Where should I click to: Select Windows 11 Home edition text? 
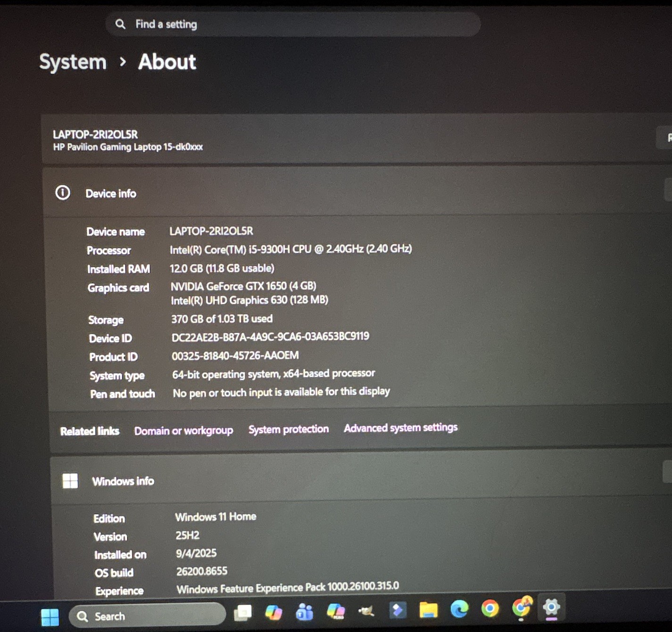pos(216,517)
